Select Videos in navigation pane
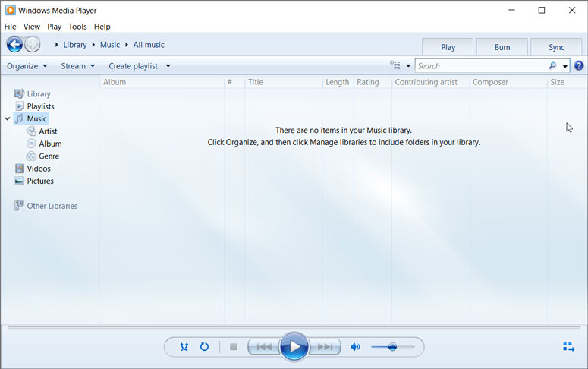Viewport: 588px width, 369px height. pos(33,168)
